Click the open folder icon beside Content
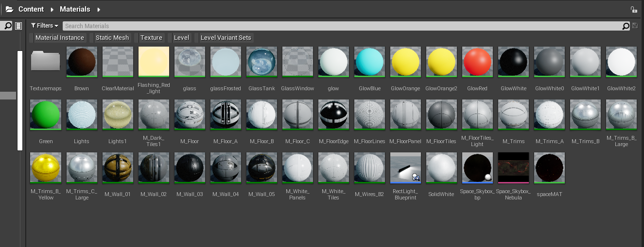 [9, 9]
